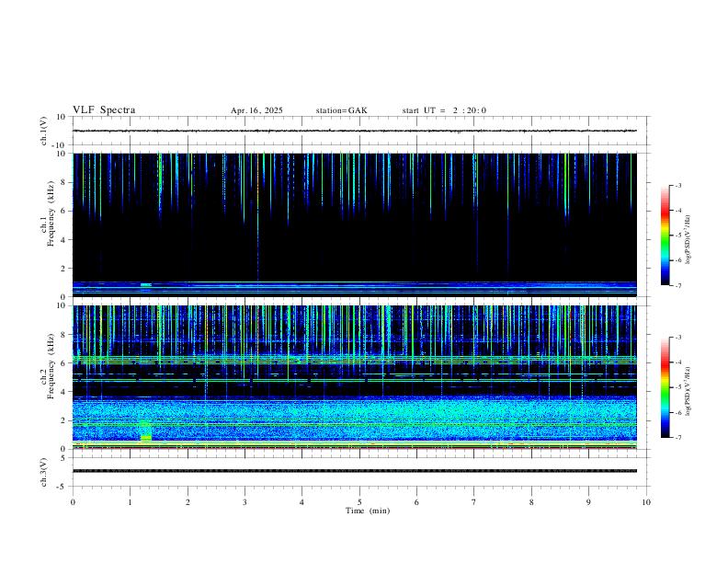
Task: Click the time axis tick label '0'
Action: pos(73,502)
